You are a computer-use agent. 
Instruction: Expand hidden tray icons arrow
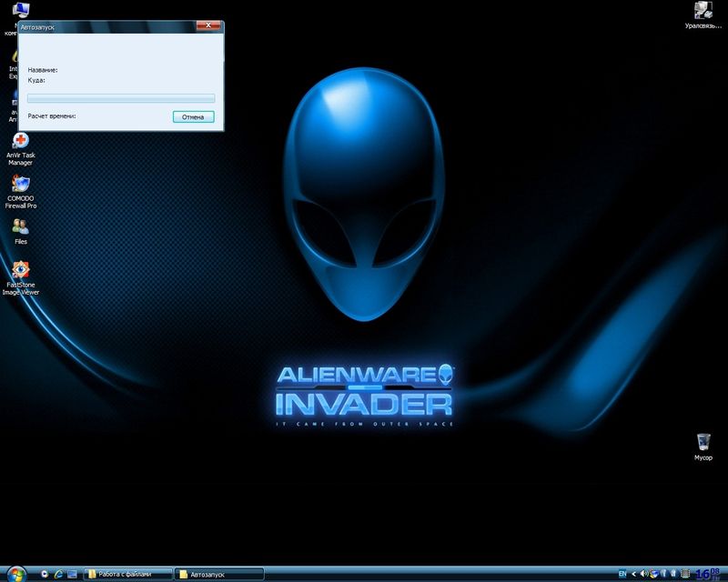[x=633, y=574]
